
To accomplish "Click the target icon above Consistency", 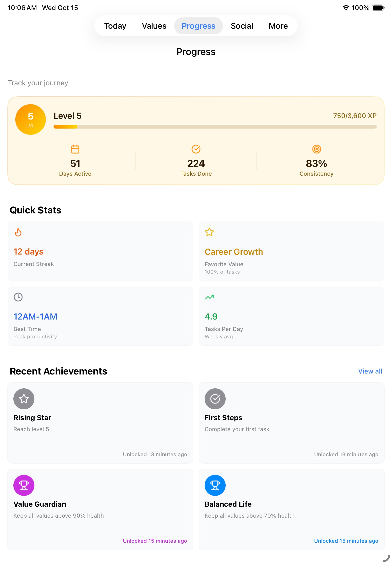I will [x=316, y=149].
